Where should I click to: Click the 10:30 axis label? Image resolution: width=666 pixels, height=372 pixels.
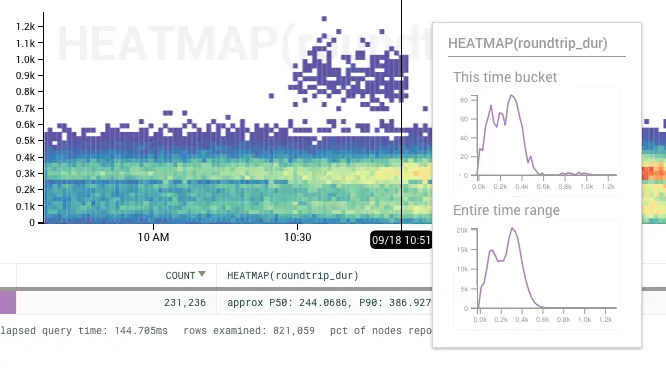pos(297,237)
